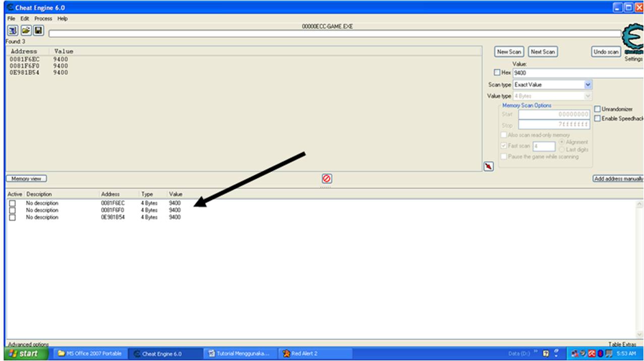Viewport: 644px width, 361px height.
Task: Click the scan Value input field
Action: tap(578, 73)
